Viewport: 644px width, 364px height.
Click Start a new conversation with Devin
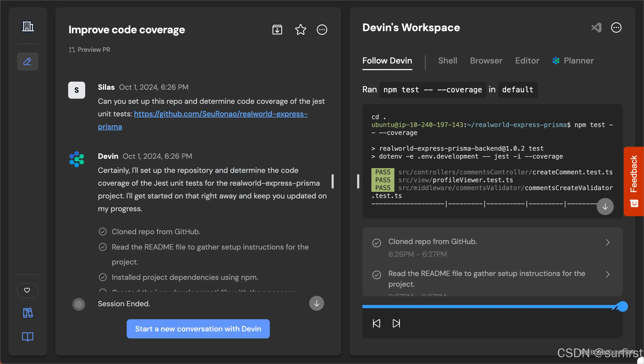pyautogui.click(x=198, y=329)
